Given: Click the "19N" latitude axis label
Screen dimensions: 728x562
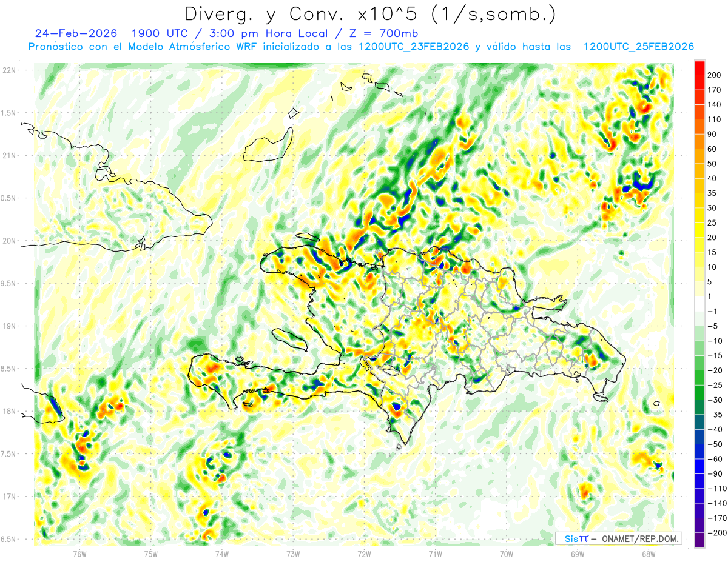Looking at the screenshot, I should point(9,326).
